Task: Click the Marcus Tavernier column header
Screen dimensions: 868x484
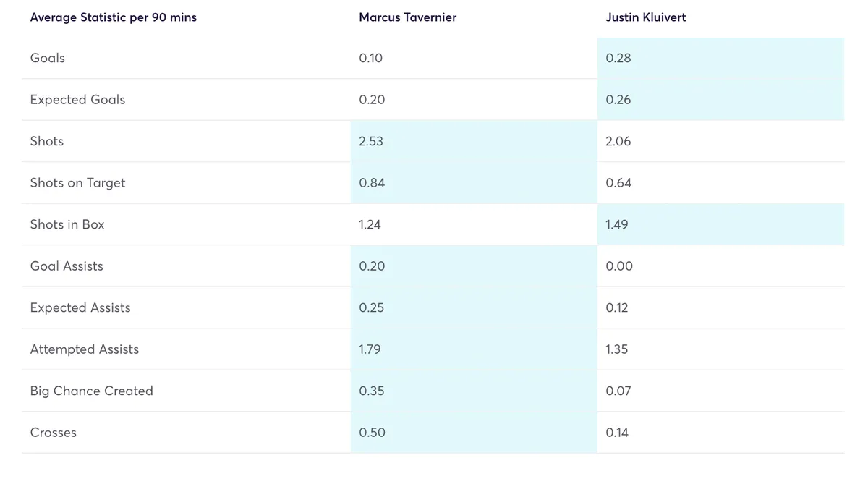Action: (407, 17)
